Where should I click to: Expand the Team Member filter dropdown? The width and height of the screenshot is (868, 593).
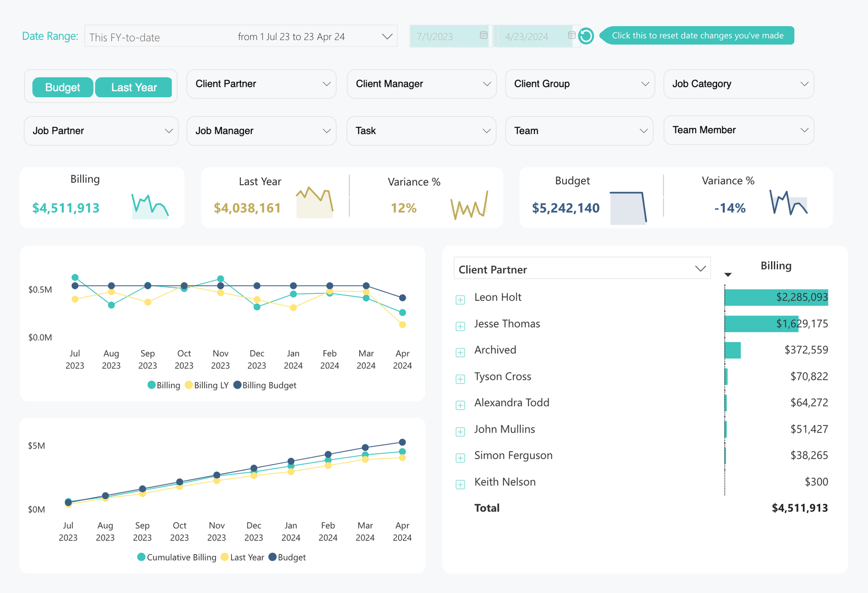pos(738,130)
